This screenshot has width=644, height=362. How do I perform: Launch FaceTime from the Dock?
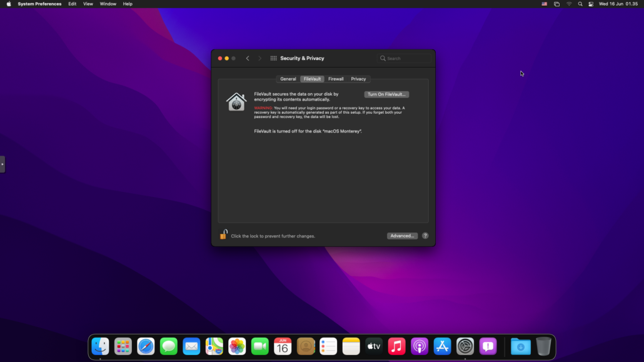(x=260, y=346)
